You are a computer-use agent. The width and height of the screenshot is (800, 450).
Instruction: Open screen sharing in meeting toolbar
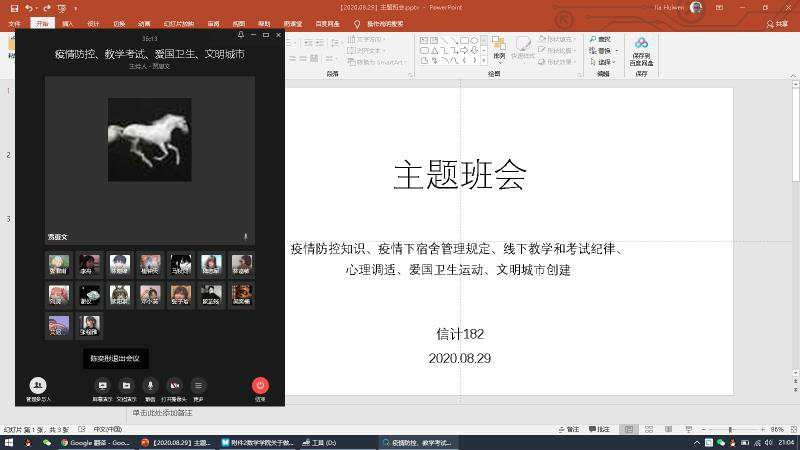coord(102,385)
